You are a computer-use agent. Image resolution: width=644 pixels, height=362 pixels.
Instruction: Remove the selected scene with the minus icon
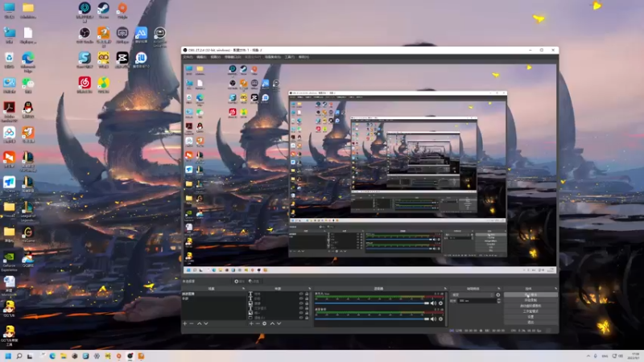click(192, 323)
